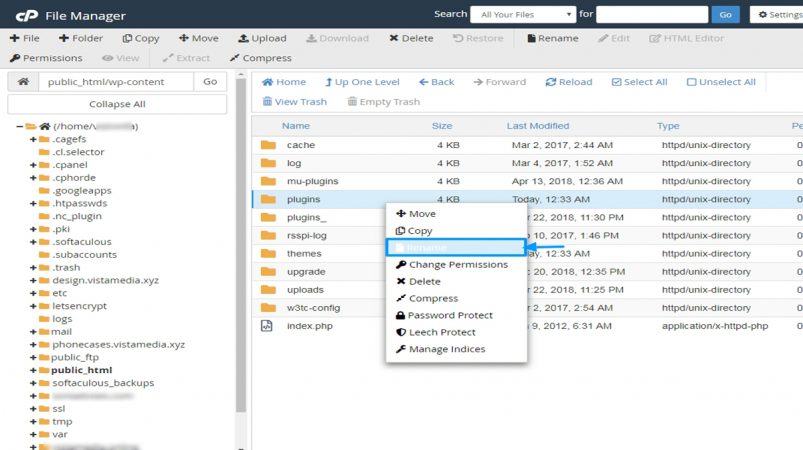
Task: Click the home icon beside path field
Action: click(23, 81)
